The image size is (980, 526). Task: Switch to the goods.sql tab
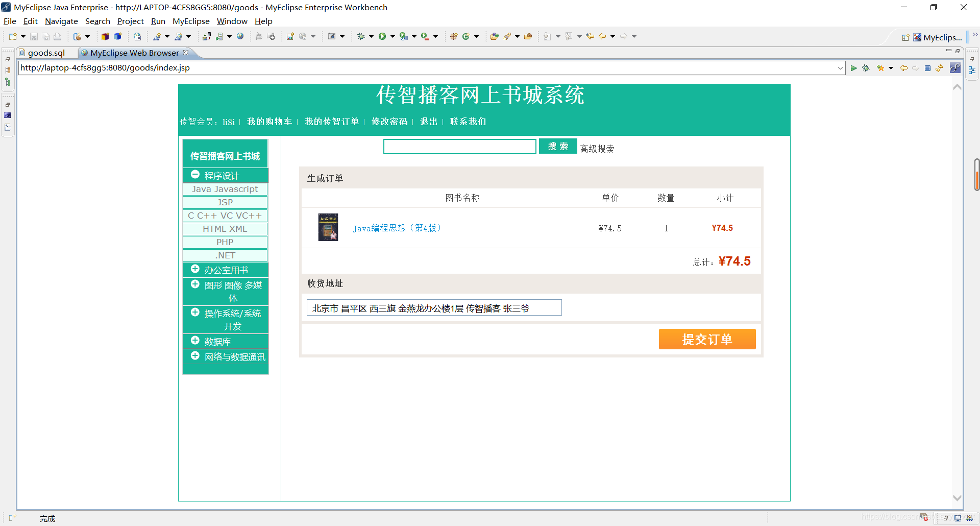pyautogui.click(x=45, y=53)
